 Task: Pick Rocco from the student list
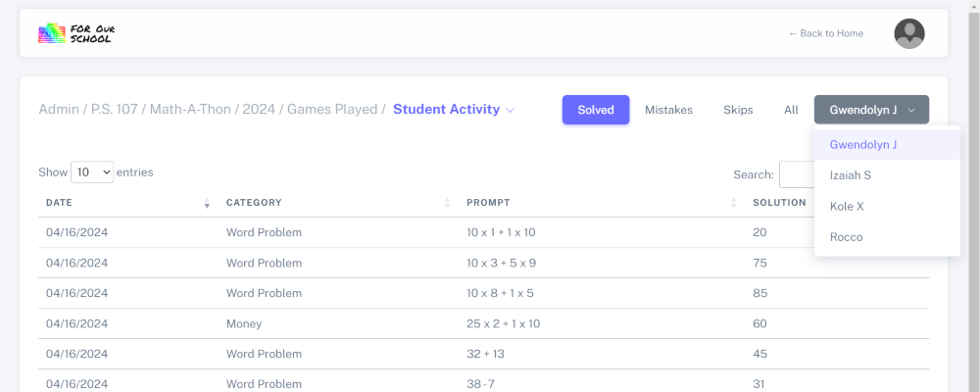pyautogui.click(x=846, y=237)
